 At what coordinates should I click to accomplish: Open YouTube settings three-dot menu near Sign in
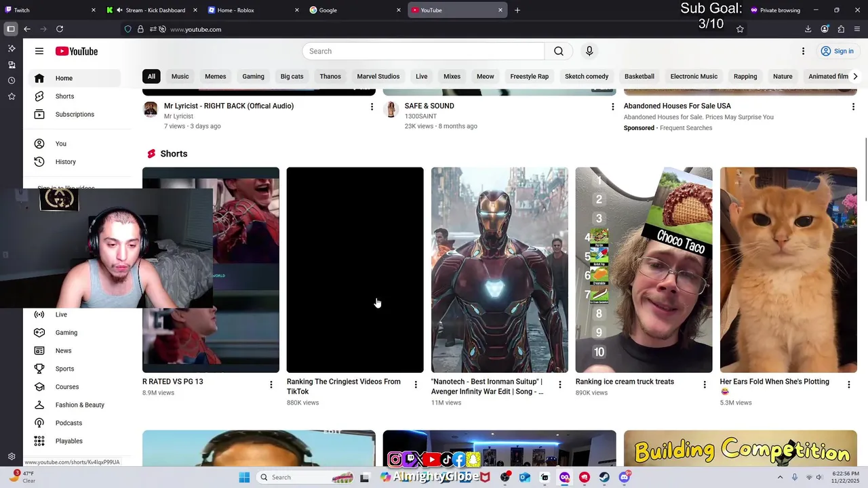(x=803, y=51)
